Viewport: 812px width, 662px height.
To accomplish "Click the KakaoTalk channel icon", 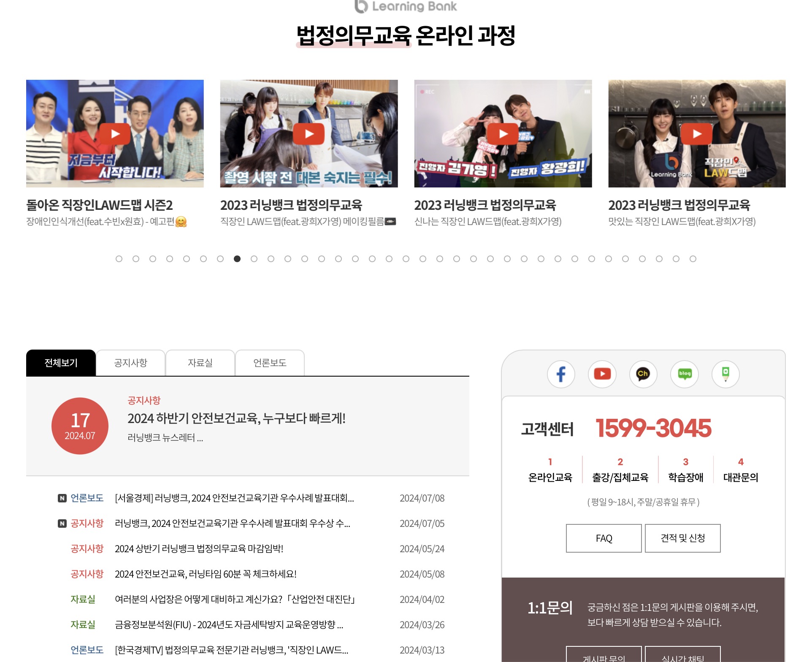I will (x=643, y=374).
